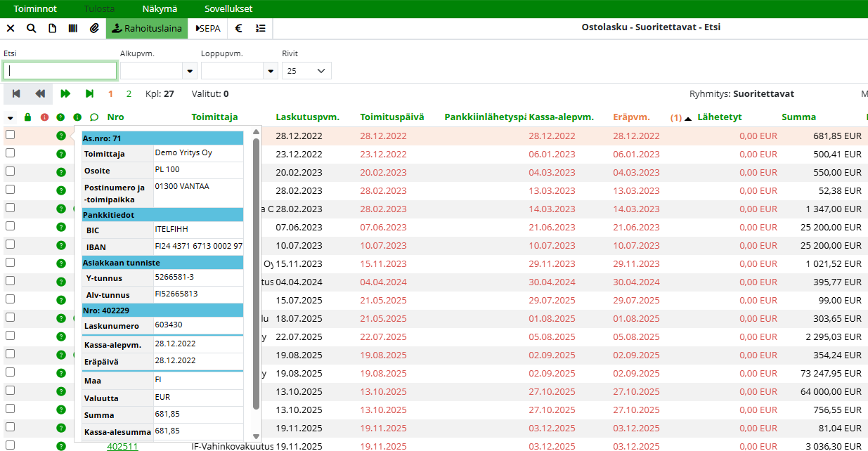Click the tooltip popup's vertical scrollbar
Viewport: 868px width, 451px height.
pos(256,274)
